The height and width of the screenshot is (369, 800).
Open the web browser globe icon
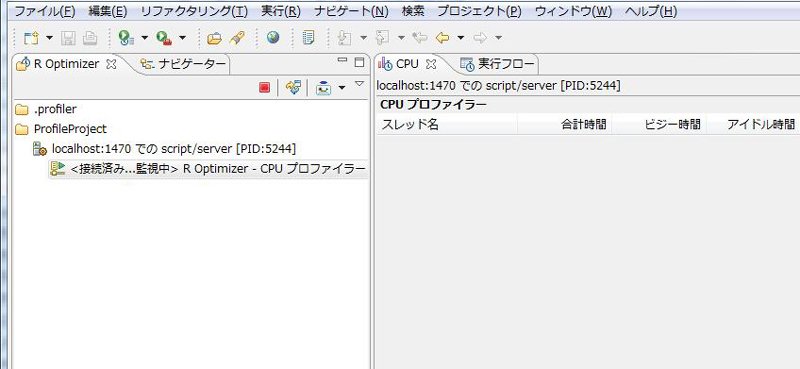coord(273,37)
